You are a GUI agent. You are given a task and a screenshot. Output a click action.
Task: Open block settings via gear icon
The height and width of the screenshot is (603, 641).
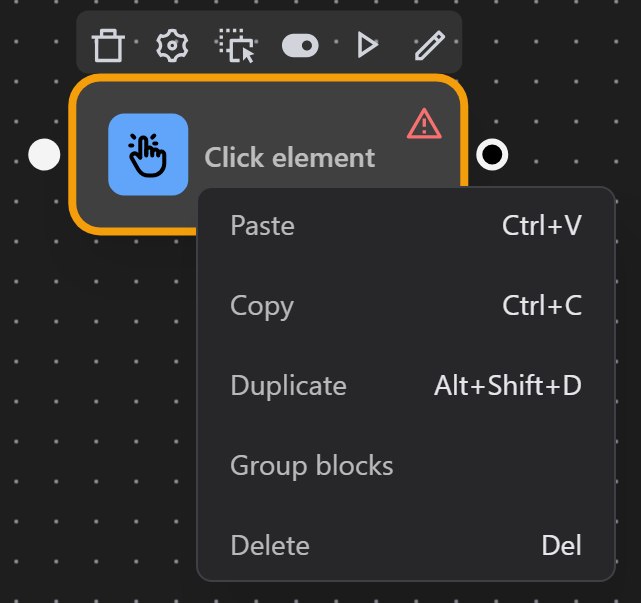tap(172, 46)
